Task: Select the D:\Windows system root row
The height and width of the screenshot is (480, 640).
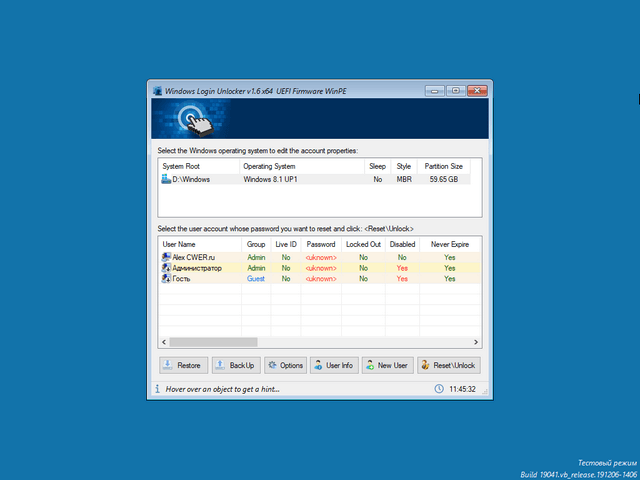Action: pyautogui.click(x=315, y=179)
